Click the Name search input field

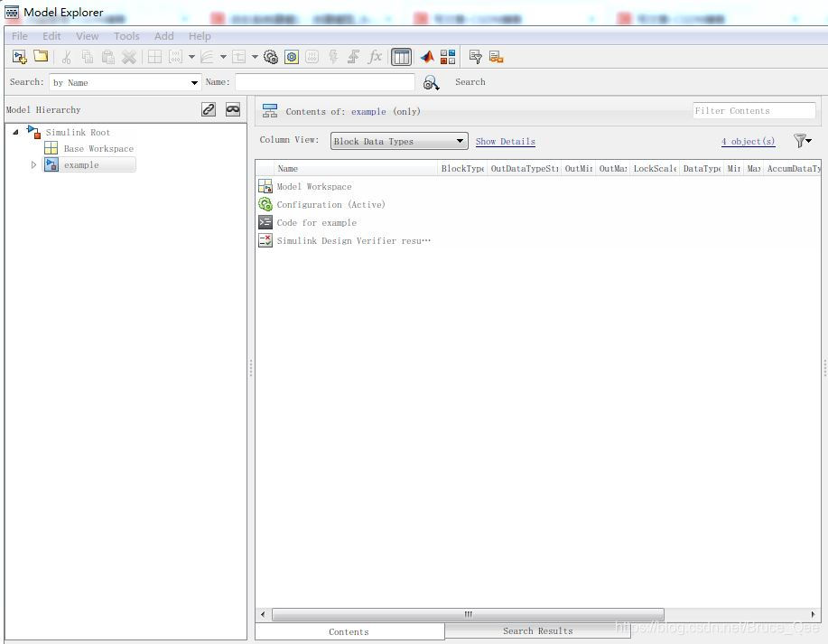click(325, 82)
